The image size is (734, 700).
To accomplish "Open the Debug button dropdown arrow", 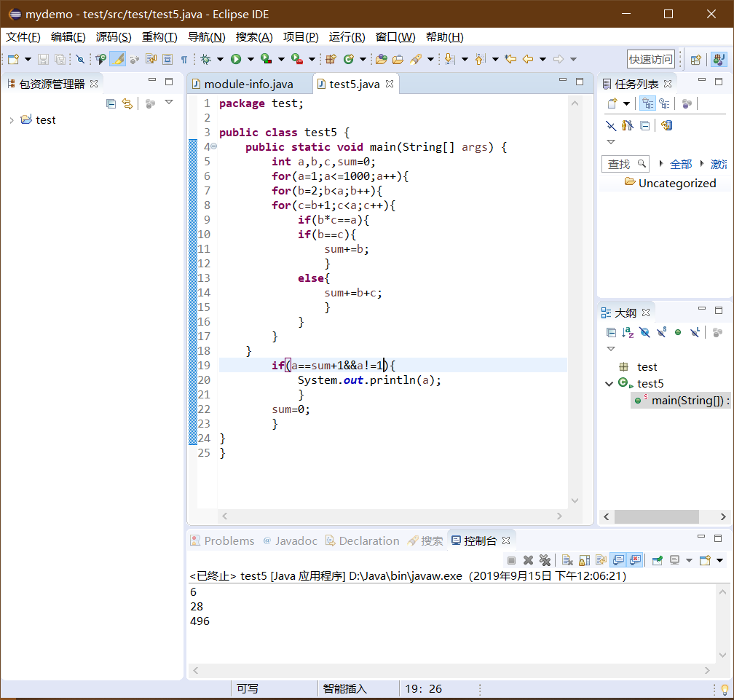I will (221, 59).
